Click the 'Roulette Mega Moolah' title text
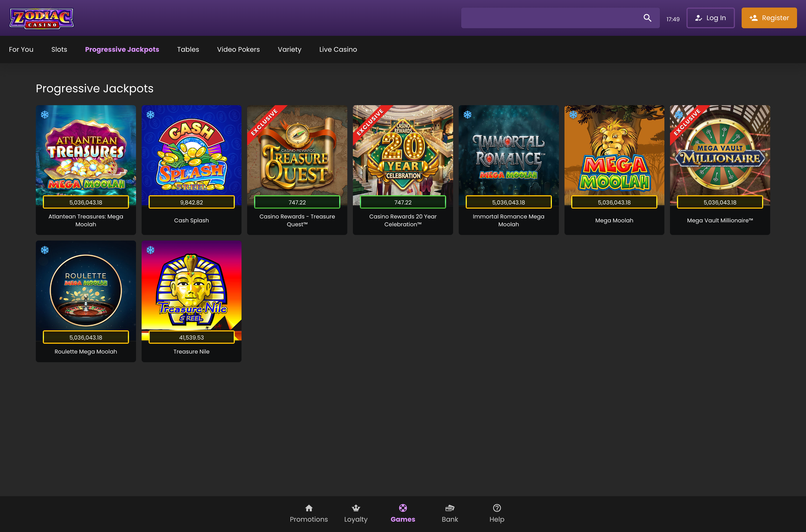The image size is (806, 532). click(86, 352)
